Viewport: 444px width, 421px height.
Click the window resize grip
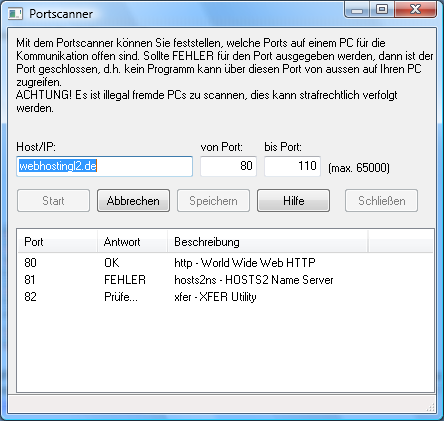[431, 407]
